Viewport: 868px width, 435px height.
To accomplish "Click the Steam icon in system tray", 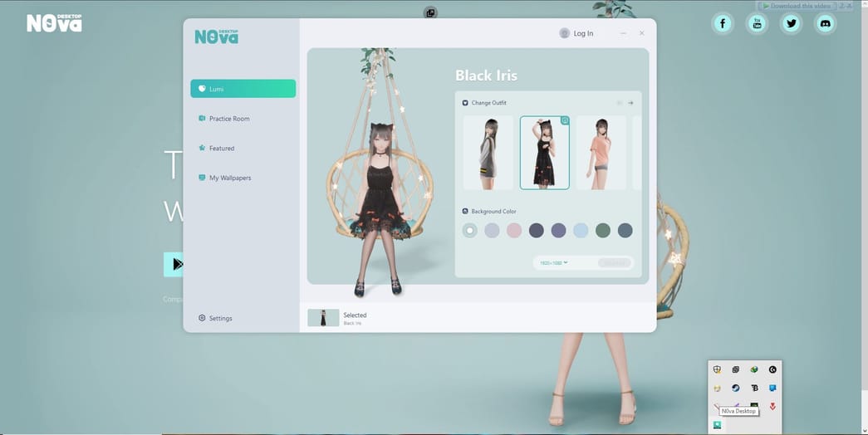I will pyautogui.click(x=736, y=388).
